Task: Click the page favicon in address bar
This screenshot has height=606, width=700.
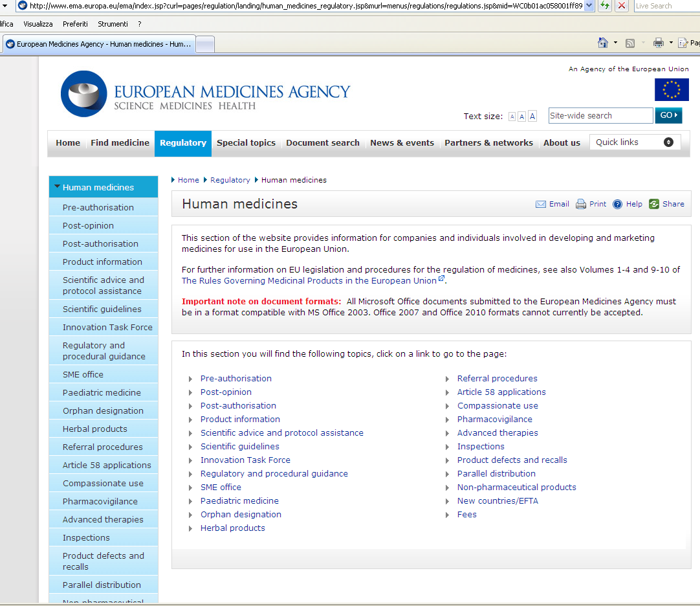Action: click(23, 5)
